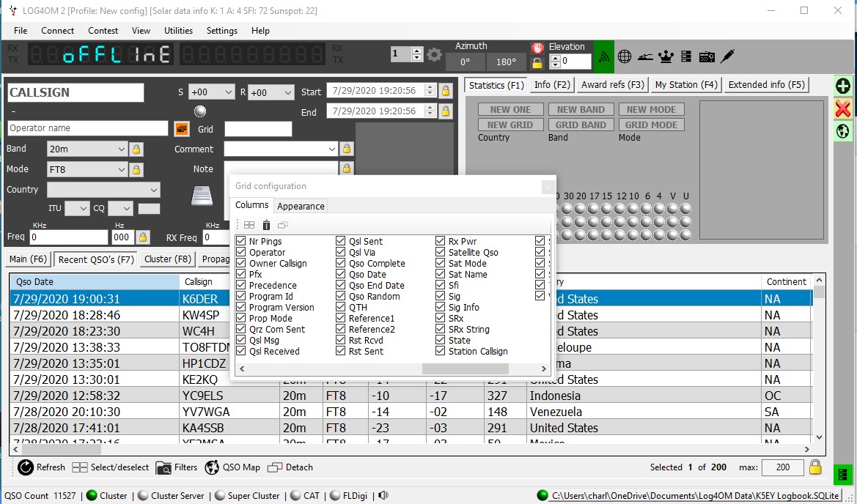This screenshot has height=504, width=857.
Task: Open the QSO Map globe icon
Action: tap(212, 467)
